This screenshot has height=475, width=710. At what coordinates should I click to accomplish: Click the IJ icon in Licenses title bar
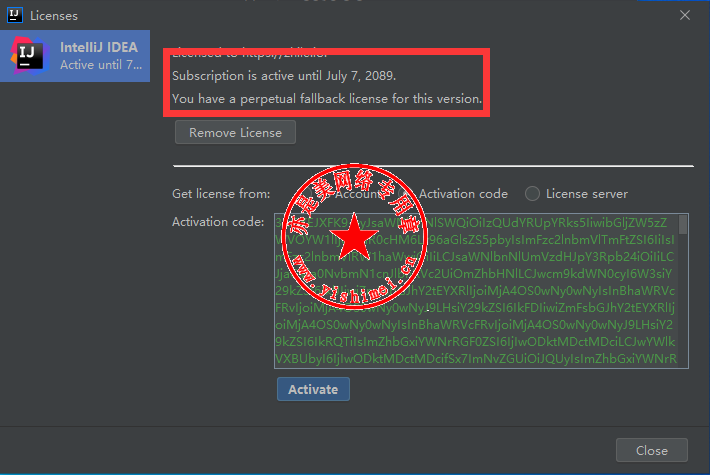click(15, 15)
